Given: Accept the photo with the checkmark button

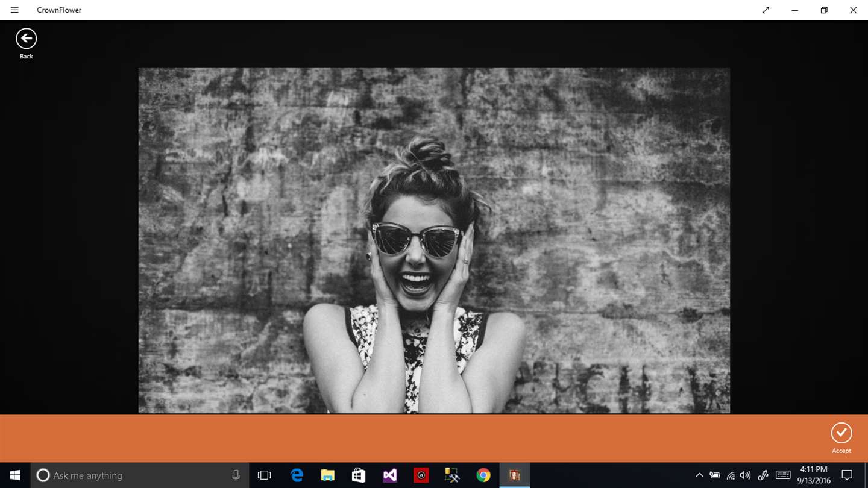Looking at the screenshot, I should tap(841, 433).
